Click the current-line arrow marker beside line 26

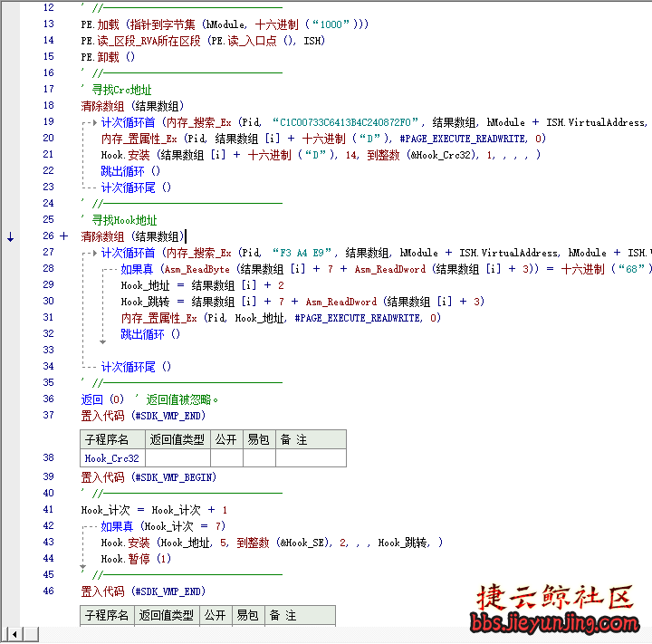coord(10,237)
